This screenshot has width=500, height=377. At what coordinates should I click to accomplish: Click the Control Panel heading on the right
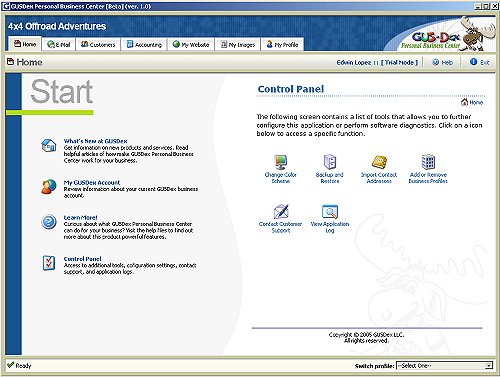click(x=291, y=89)
